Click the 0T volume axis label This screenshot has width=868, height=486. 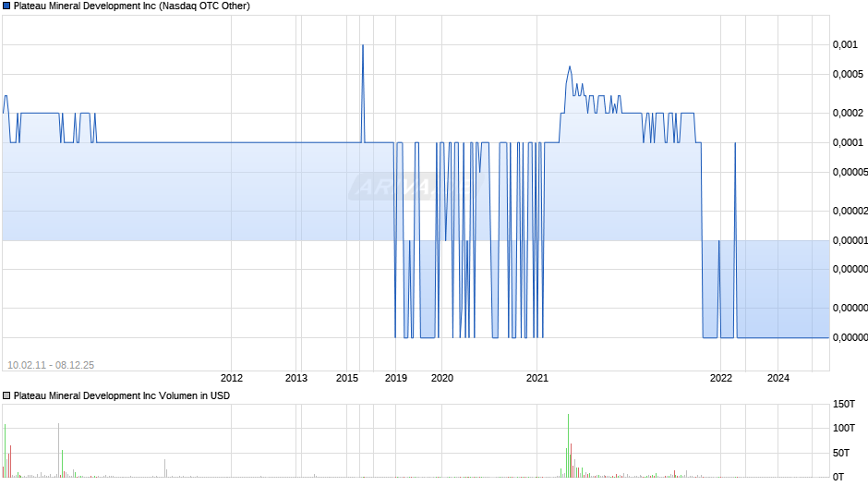click(838, 477)
